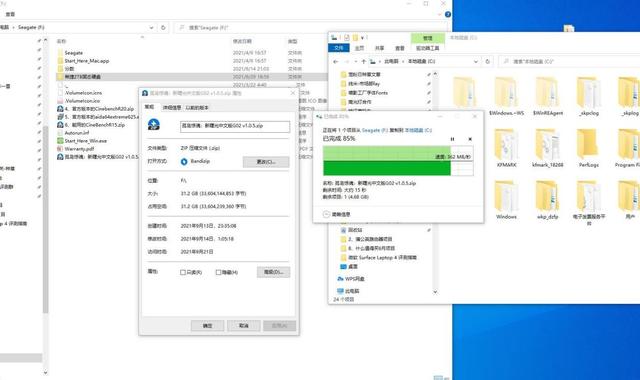Go up one folder in the C: window
The image size is (640, 380).
click(363, 61)
